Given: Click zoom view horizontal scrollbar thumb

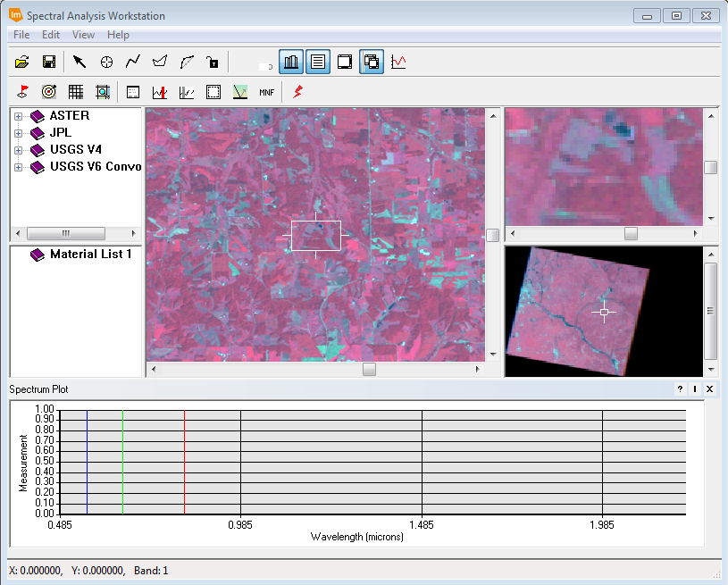Looking at the screenshot, I should [x=631, y=233].
